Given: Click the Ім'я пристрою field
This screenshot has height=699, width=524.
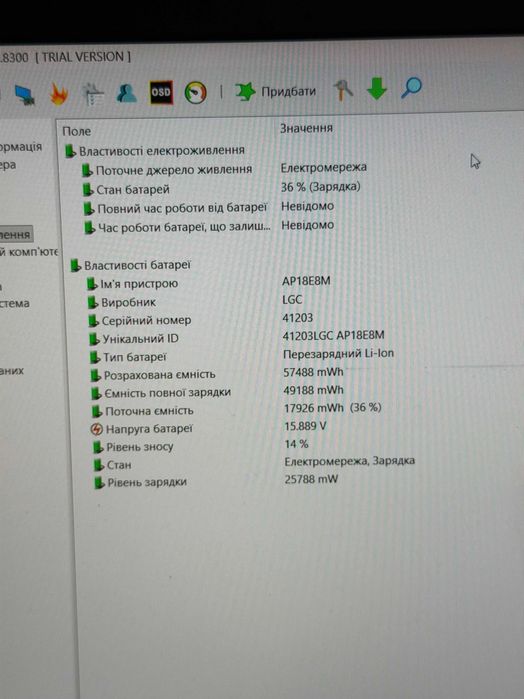Looking at the screenshot, I should point(132,284).
